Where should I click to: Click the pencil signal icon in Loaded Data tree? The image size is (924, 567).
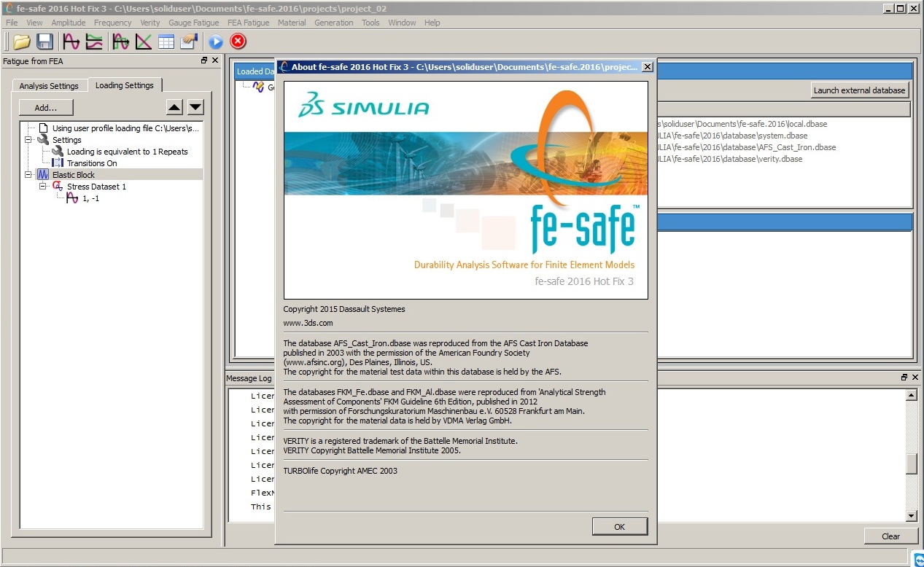coord(258,87)
